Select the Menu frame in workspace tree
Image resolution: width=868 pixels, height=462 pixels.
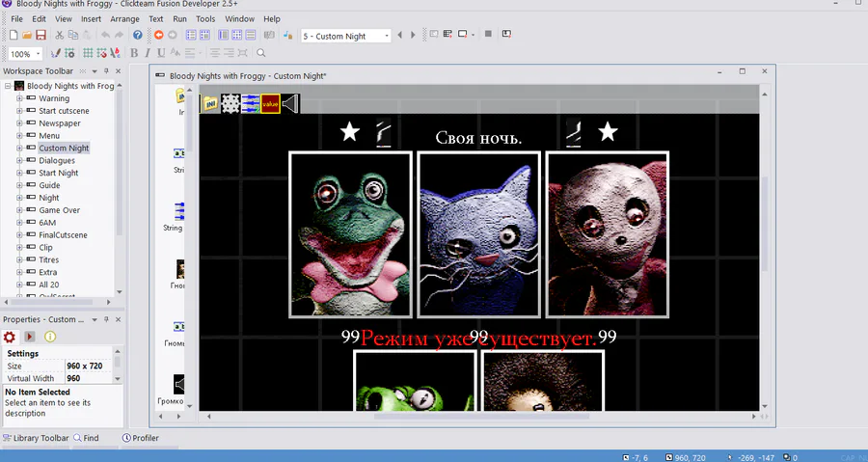coord(49,136)
